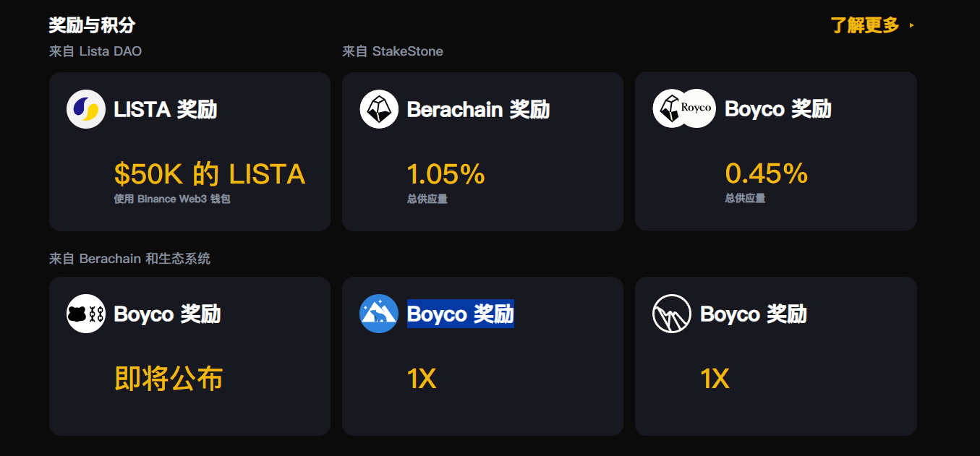The image size is (980, 456).
Task: Click the Lista DAO logo icon
Action: [86, 109]
